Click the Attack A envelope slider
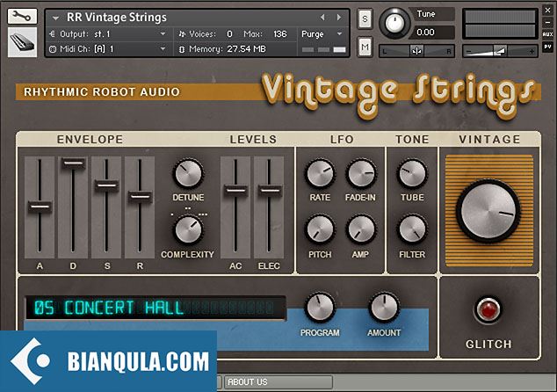 pyautogui.click(x=40, y=207)
